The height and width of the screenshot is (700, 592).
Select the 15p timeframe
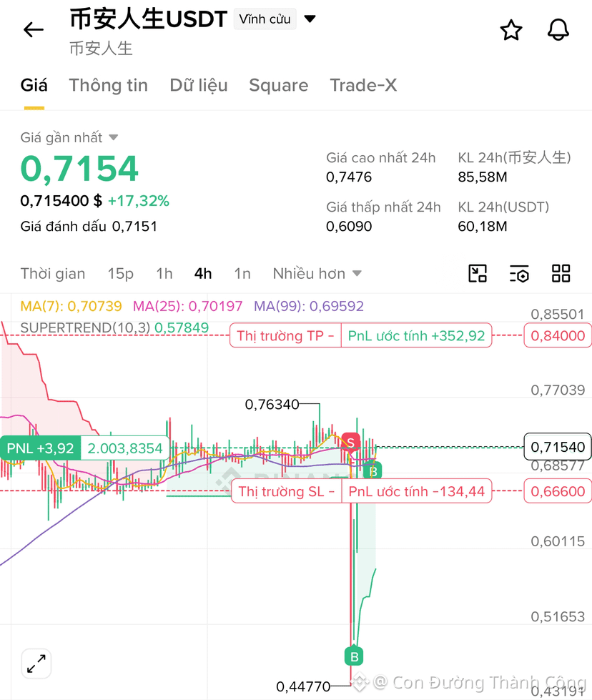pyautogui.click(x=121, y=274)
